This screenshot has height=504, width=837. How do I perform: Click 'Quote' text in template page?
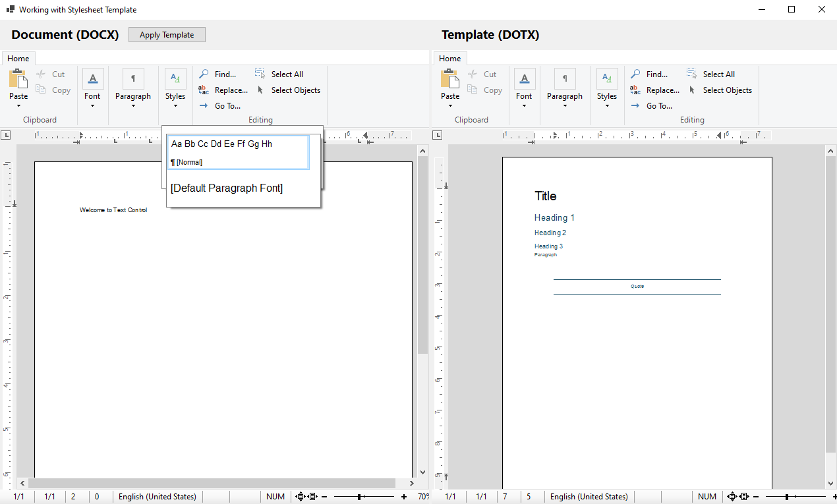[x=637, y=287]
